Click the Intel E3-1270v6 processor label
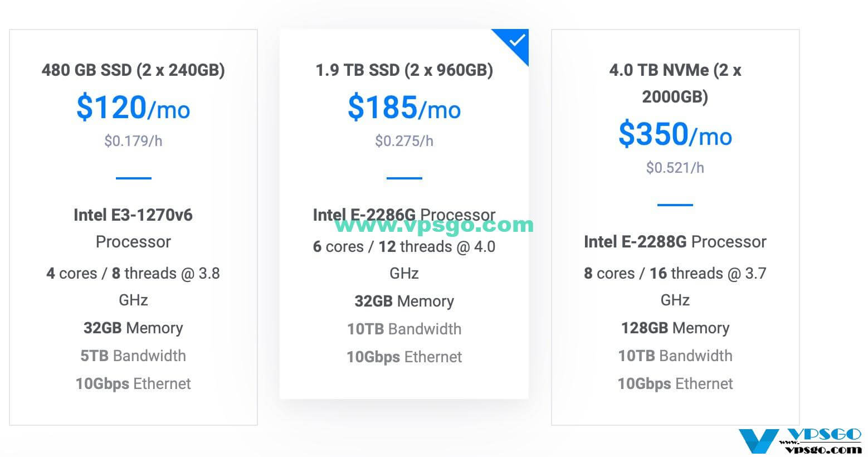 pyautogui.click(x=133, y=228)
